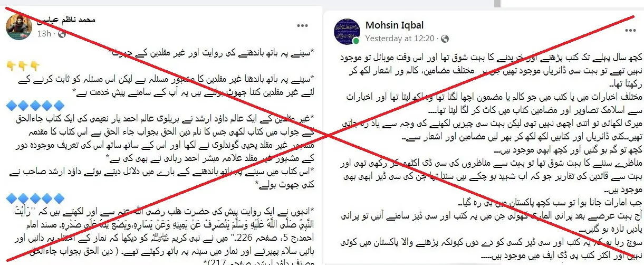Click the row of pointing-down hand emojis
The height and width of the screenshot is (265, 644).
(23, 65)
